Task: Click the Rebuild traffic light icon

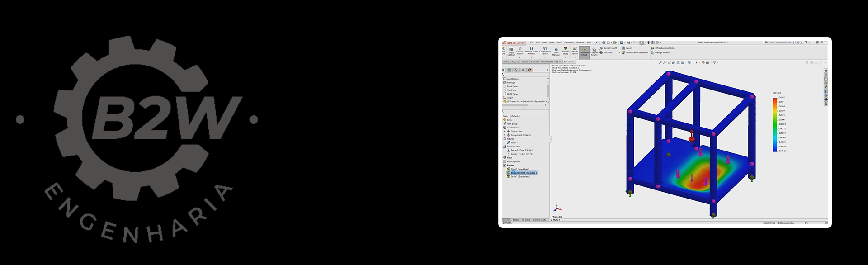Action: coord(649,43)
